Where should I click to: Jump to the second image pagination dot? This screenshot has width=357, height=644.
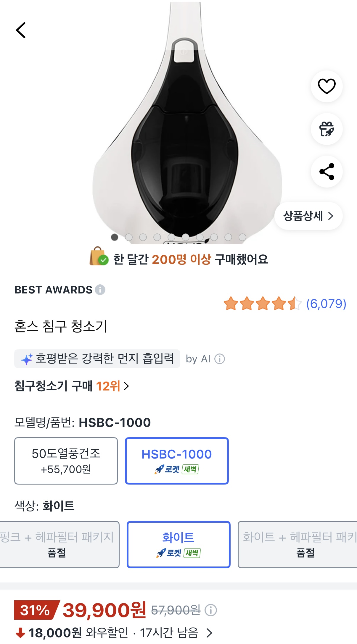(x=129, y=237)
